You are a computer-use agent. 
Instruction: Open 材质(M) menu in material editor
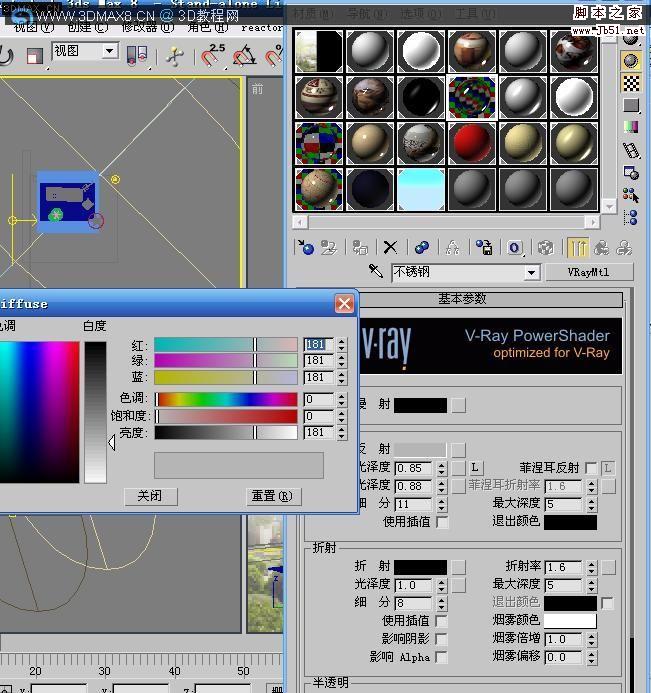tap(314, 14)
